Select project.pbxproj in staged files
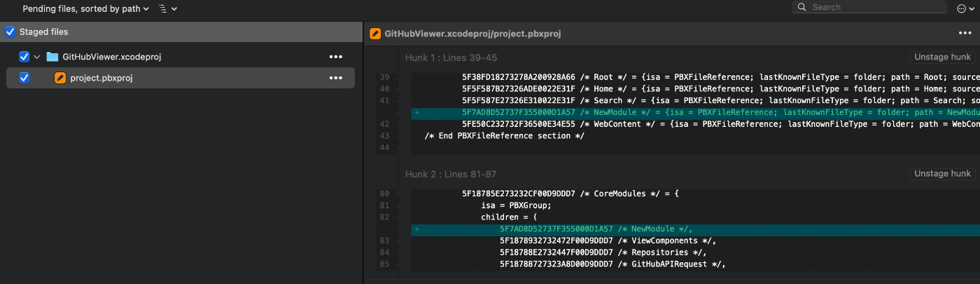This screenshot has width=980, height=284. click(181, 78)
